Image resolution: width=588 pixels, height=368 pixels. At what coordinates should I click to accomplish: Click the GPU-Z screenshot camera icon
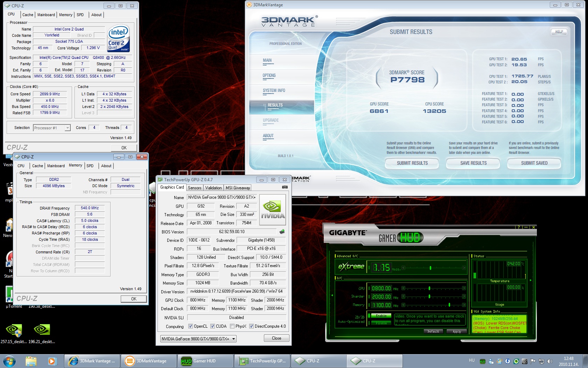pyautogui.click(x=285, y=187)
